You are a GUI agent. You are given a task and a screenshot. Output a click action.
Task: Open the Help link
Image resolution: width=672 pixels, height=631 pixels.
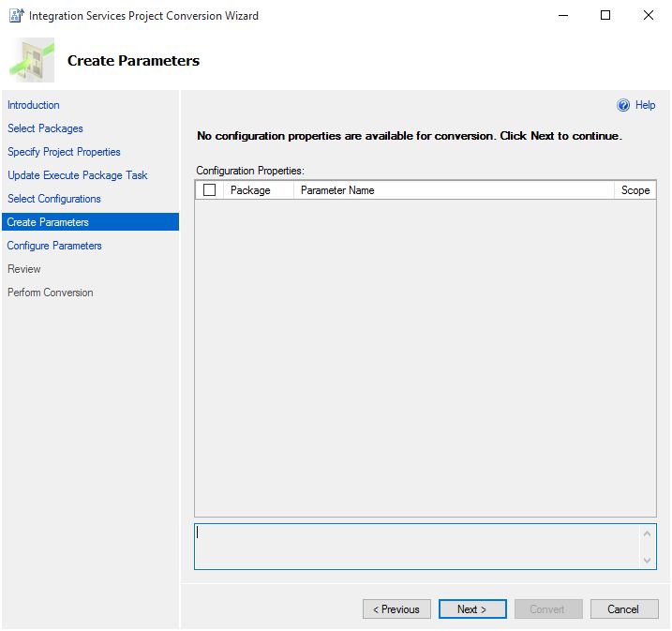point(645,105)
